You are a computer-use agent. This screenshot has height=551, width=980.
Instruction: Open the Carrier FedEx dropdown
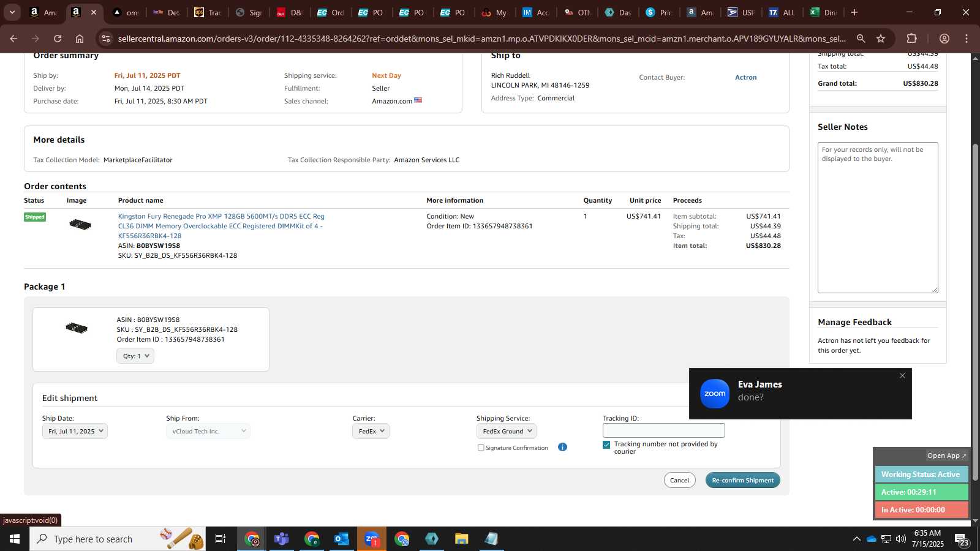click(371, 431)
